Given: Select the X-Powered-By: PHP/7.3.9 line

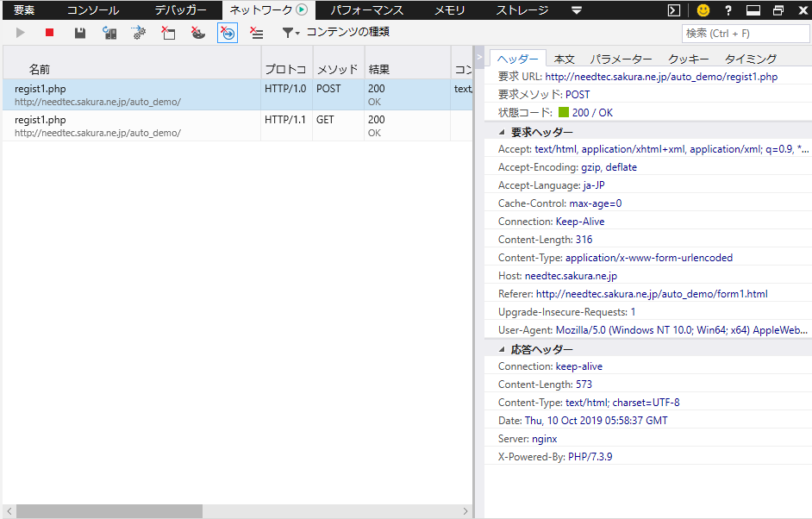Looking at the screenshot, I should pos(648,457).
